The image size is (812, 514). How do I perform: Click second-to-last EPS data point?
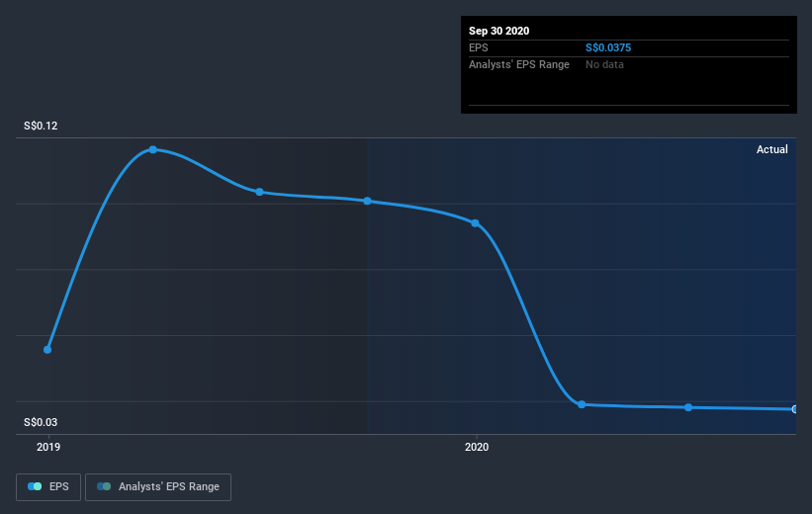click(x=688, y=407)
